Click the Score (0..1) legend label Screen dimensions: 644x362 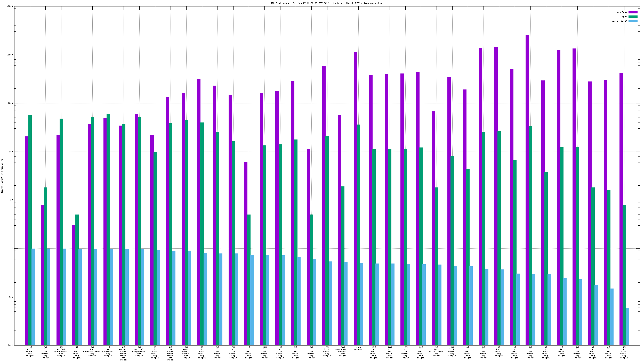coord(619,21)
